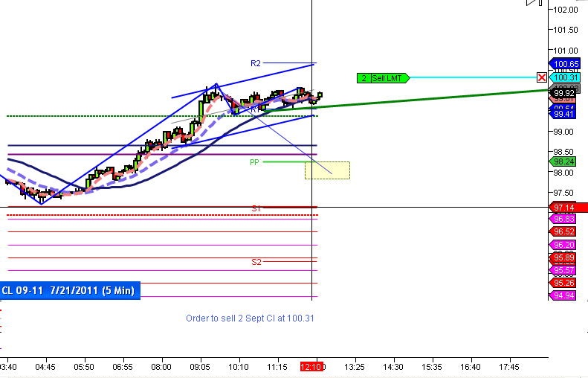Click the magenta 95.57 price marker
The height and width of the screenshot is (378, 588).
pos(563,270)
